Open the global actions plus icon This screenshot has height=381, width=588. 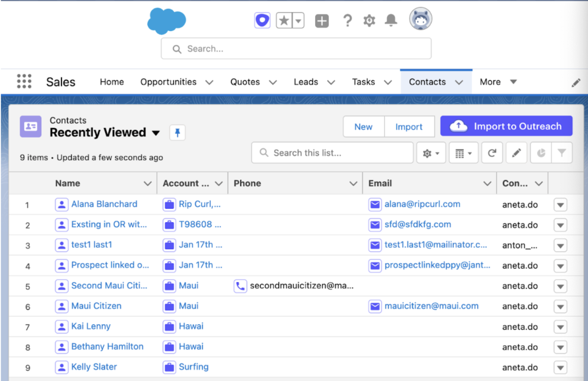pyautogui.click(x=322, y=21)
